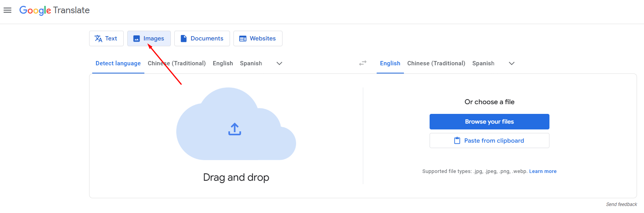644x213 pixels.
Task: Expand the target language list
Action: click(x=512, y=63)
